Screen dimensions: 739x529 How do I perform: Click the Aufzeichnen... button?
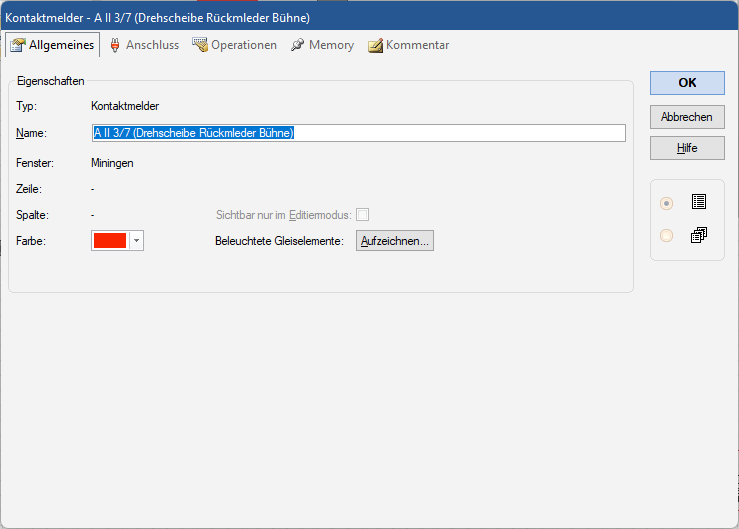(395, 241)
